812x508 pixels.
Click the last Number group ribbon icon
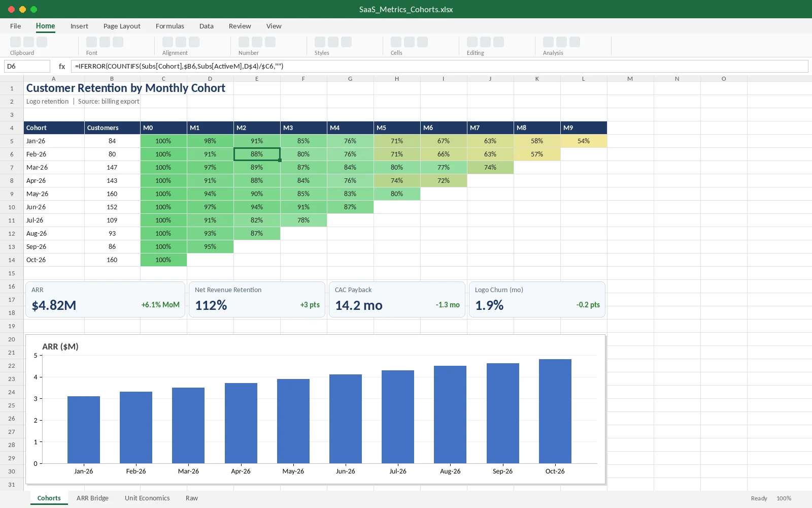pos(270,42)
